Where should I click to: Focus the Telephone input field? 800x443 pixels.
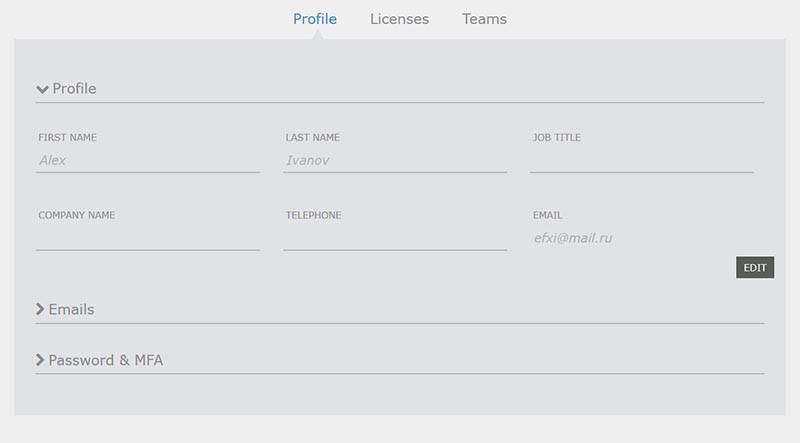[x=395, y=238]
